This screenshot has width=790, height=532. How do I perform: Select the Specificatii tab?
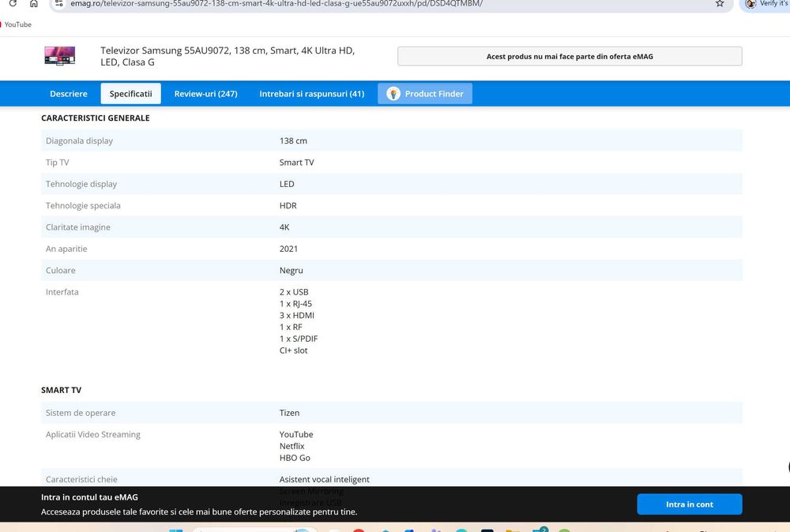click(x=130, y=94)
